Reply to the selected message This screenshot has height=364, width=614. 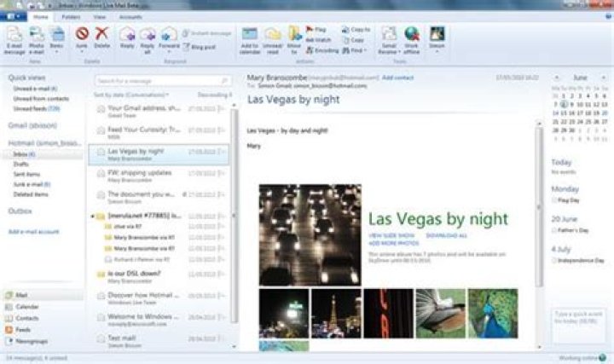[x=127, y=38]
